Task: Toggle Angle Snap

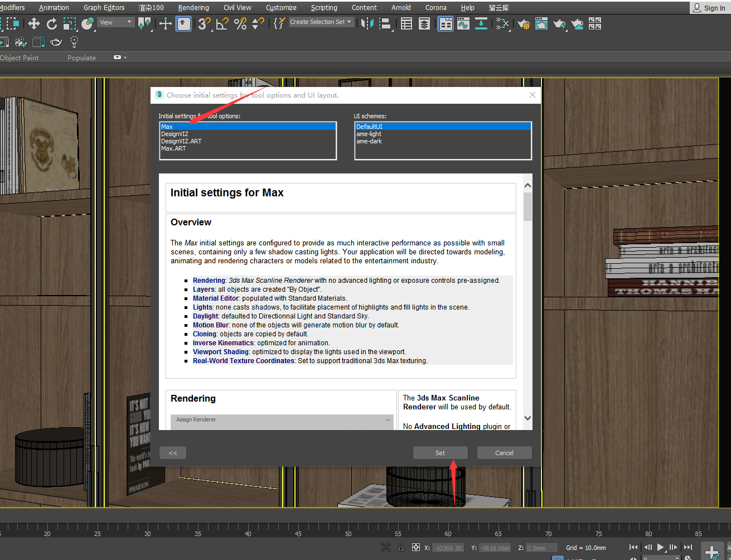Action: pyautogui.click(x=222, y=23)
